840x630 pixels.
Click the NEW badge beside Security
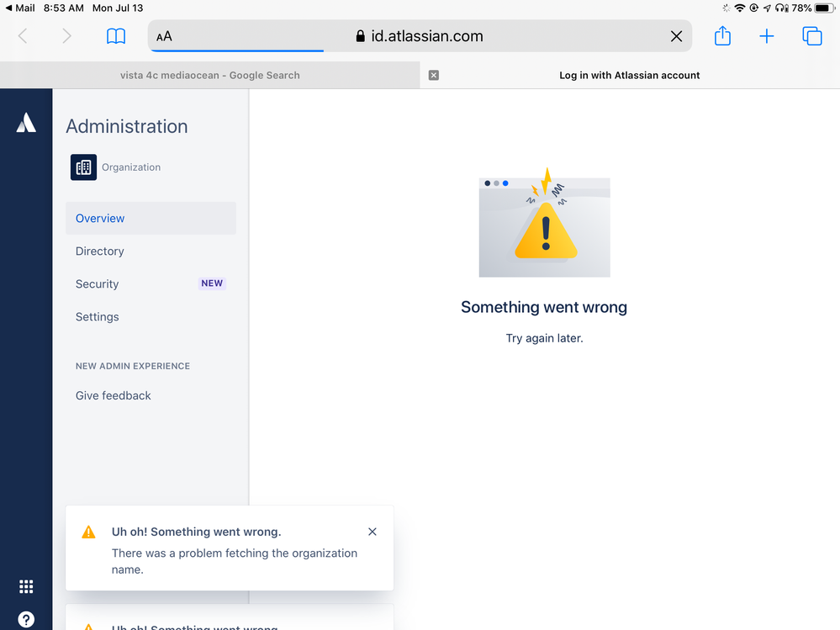[212, 283]
